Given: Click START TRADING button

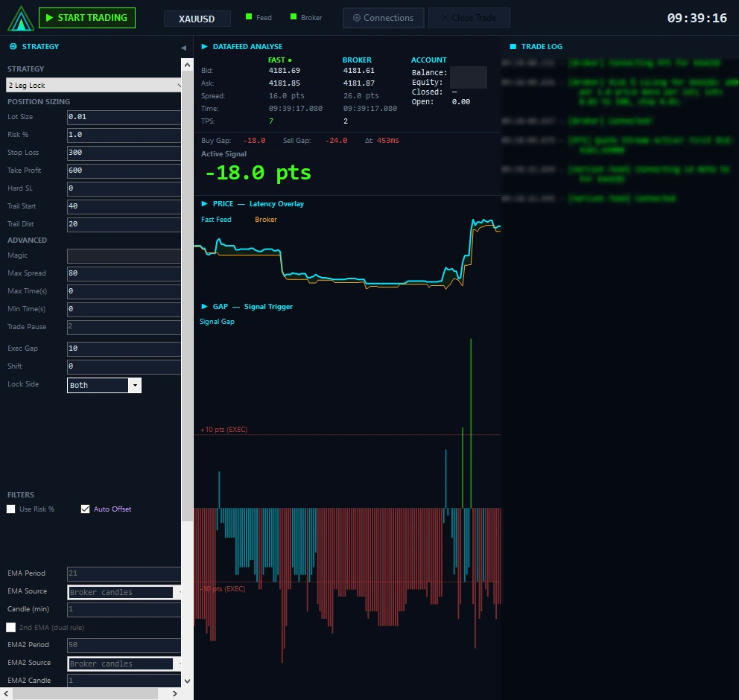Looking at the screenshot, I should 87,18.
